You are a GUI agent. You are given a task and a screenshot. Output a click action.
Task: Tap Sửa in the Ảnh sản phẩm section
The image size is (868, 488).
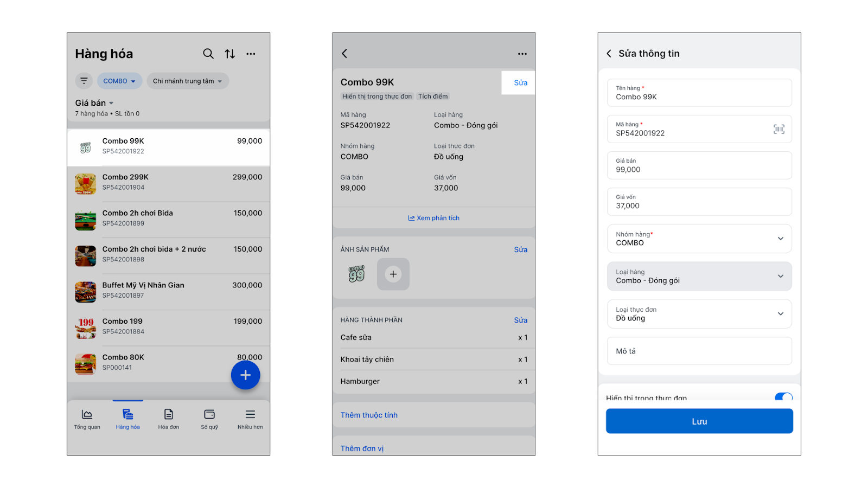(x=521, y=249)
